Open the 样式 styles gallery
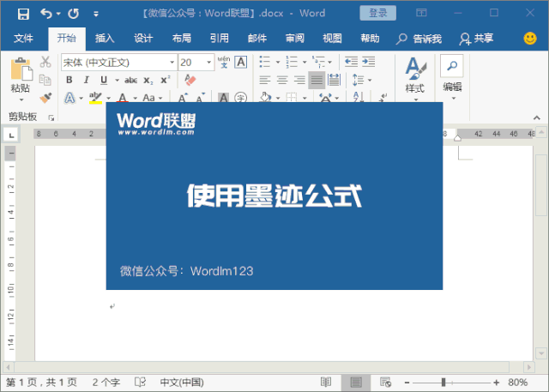 click(x=415, y=79)
